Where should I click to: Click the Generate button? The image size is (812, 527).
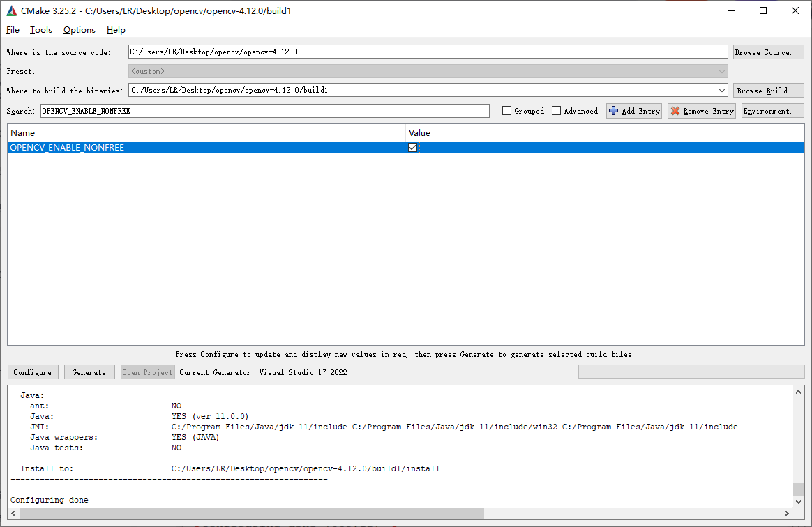coord(89,372)
